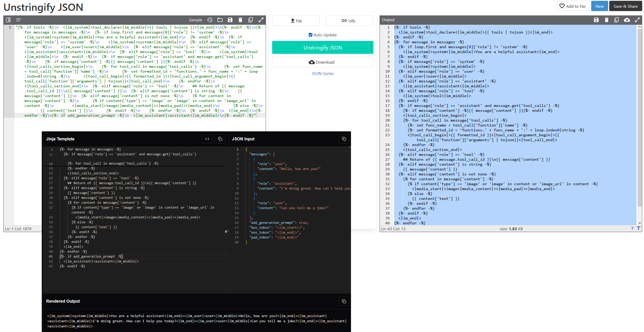Viewport: 644px width, 332px height.
Task: Expand Output panel to fullscreen
Action: pos(637,20)
